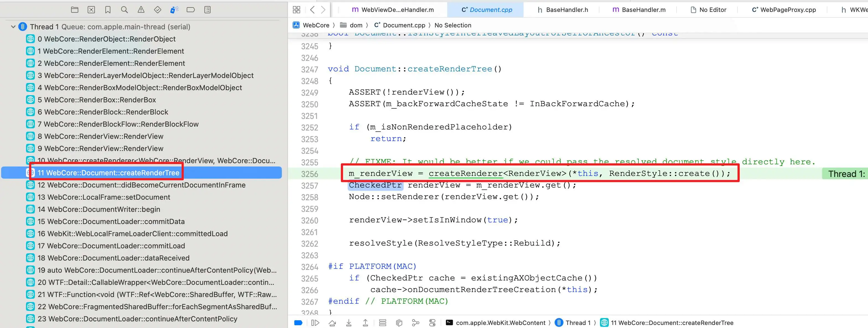Switch to the WebPageProxy.cpp tab
The height and width of the screenshot is (328, 868).
tap(788, 10)
